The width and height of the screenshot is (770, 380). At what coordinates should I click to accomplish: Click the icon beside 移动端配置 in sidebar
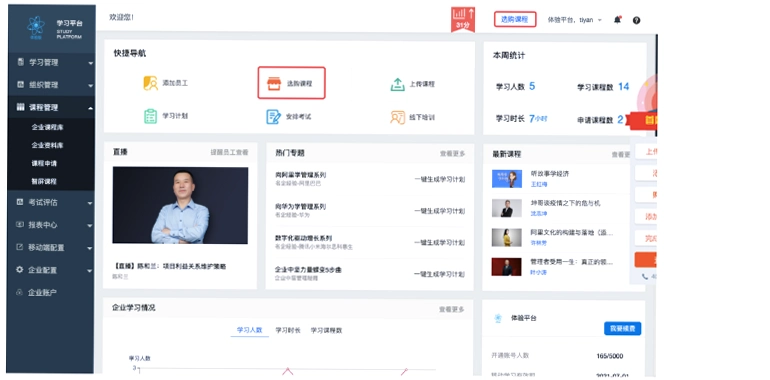(x=20, y=247)
